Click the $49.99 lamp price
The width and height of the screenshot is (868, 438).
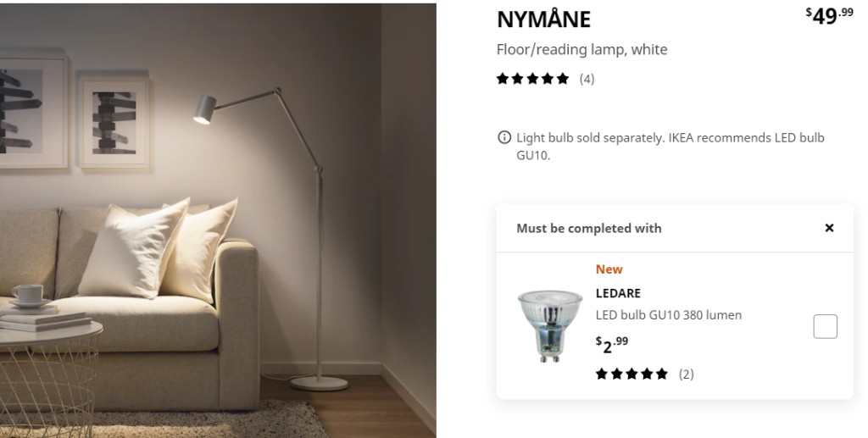click(x=829, y=15)
